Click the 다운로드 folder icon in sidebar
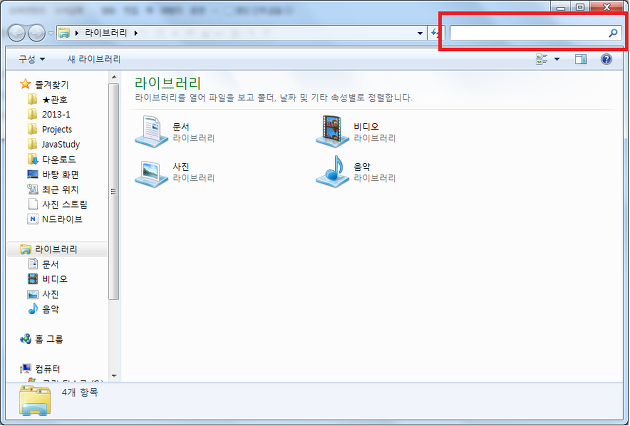Image resolution: width=630 pixels, height=426 pixels. point(33,159)
